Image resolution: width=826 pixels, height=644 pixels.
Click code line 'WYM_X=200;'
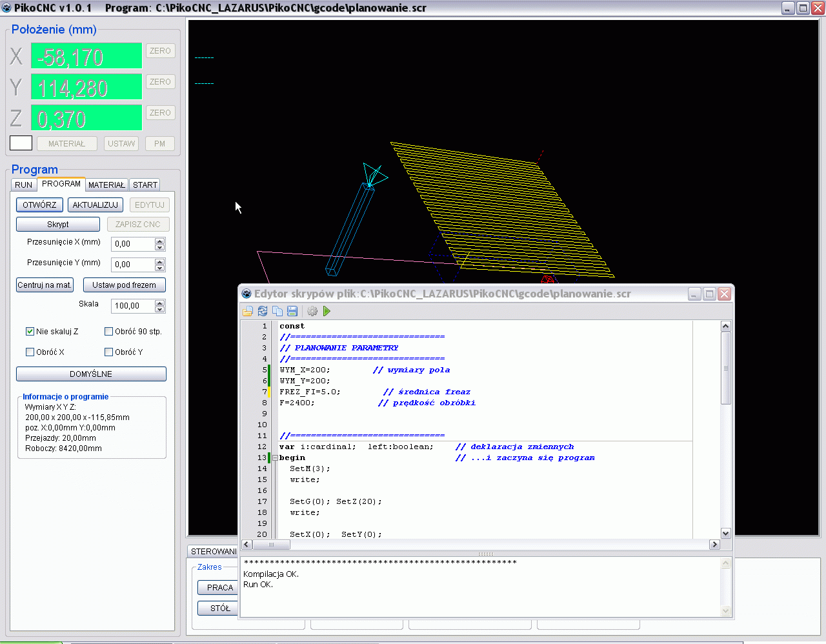click(x=305, y=370)
